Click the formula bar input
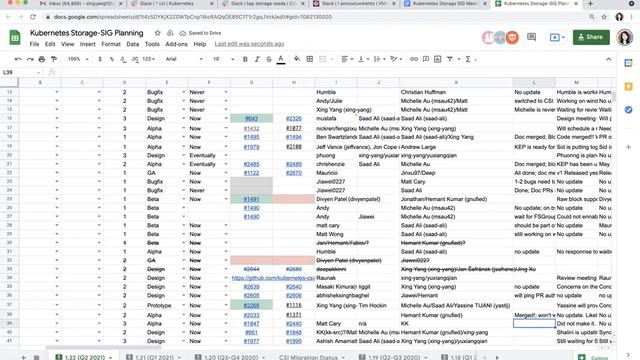 (337, 73)
